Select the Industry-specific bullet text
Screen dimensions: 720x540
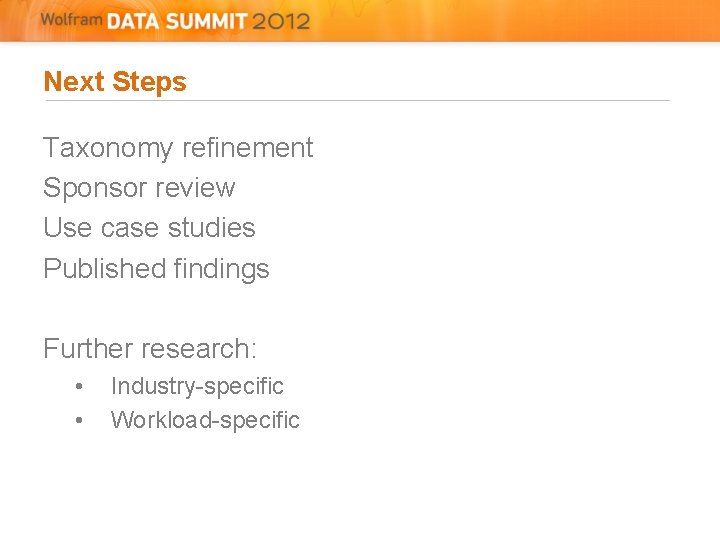click(x=197, y=386)
